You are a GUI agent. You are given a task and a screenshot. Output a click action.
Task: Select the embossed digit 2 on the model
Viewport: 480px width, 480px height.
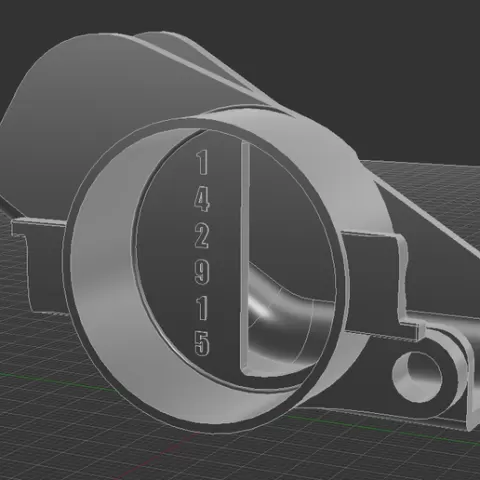(202, 236)
